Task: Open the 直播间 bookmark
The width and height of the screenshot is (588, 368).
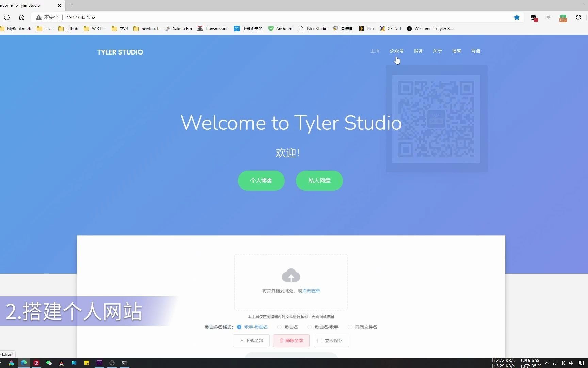Action: point(343,29)
